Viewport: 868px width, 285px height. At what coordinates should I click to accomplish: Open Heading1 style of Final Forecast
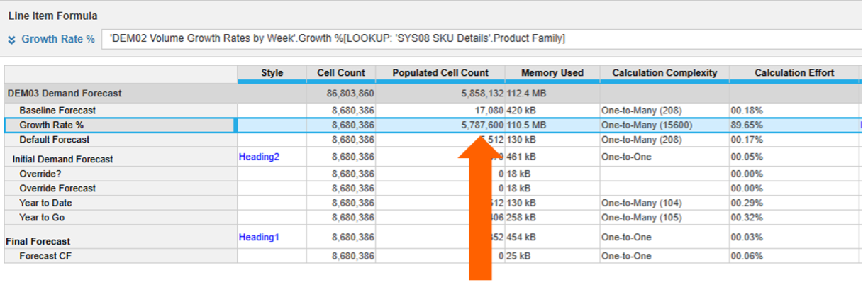point(259,237)
